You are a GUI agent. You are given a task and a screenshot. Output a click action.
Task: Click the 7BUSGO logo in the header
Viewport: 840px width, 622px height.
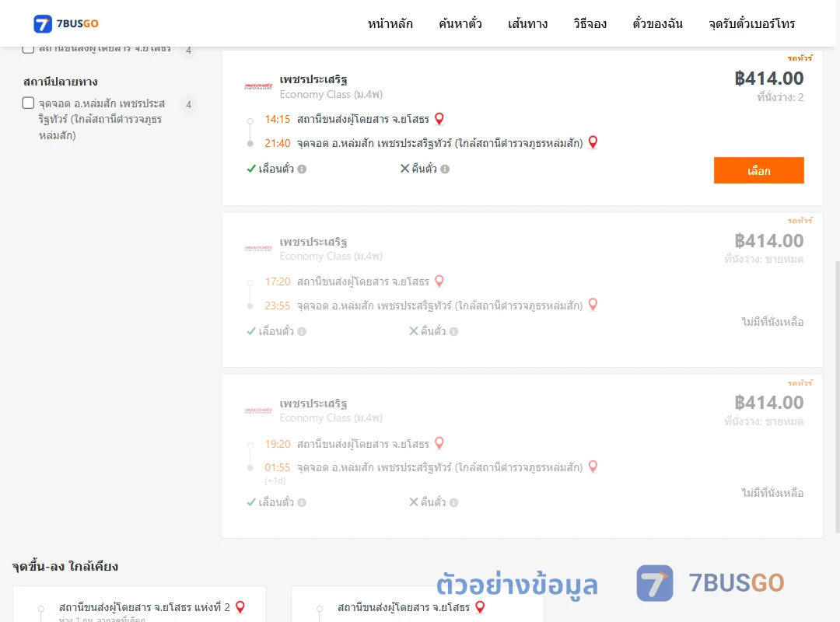(x=66, y=23)
